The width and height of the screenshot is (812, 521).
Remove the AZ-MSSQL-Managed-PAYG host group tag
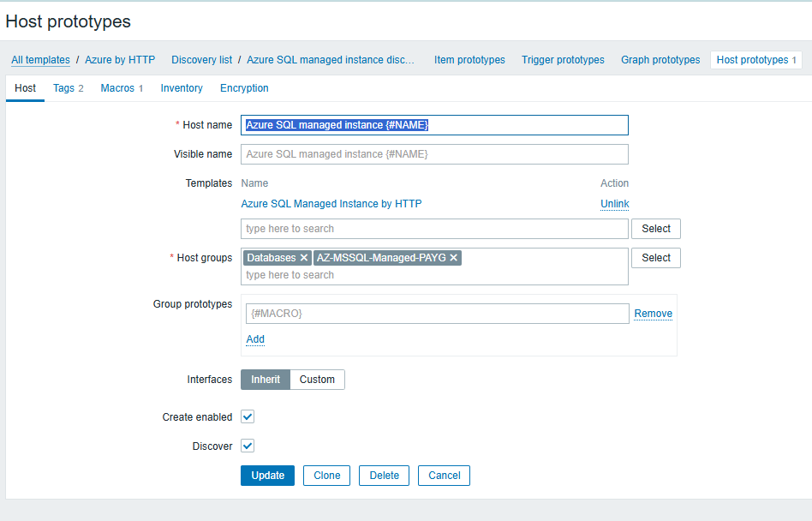pos(454,258)
